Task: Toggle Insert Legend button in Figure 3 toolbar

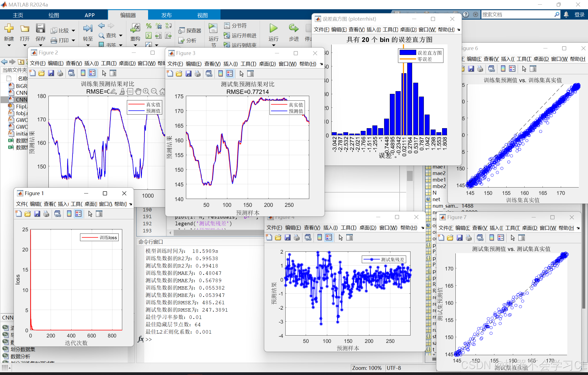Action: (229, 73)
